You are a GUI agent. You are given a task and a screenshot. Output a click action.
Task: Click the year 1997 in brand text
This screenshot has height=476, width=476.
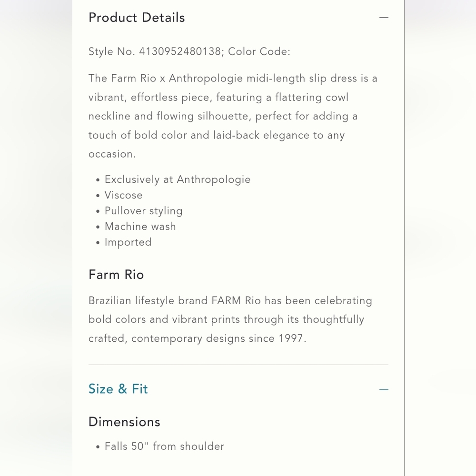(291, 338)
